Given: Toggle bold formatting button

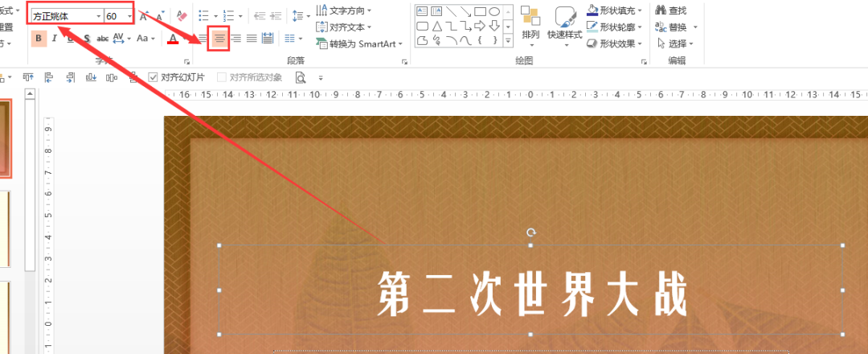Looking at the screenshot, I should (x=39, y=39).
